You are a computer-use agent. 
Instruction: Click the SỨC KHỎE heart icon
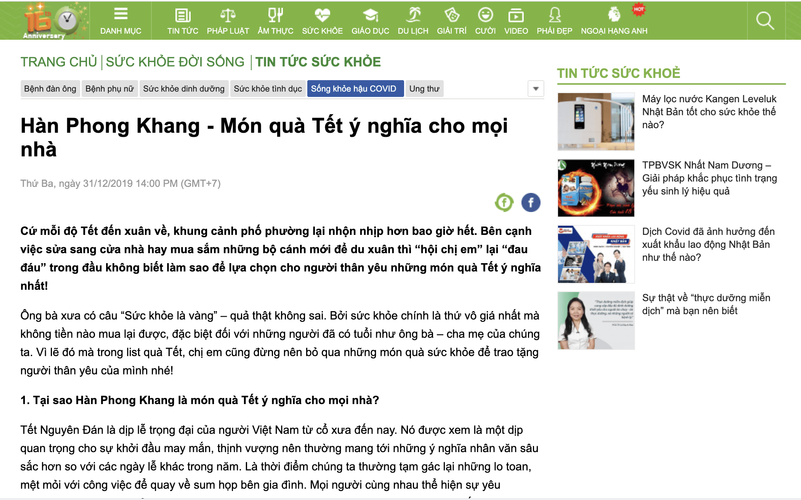(322, 15)
